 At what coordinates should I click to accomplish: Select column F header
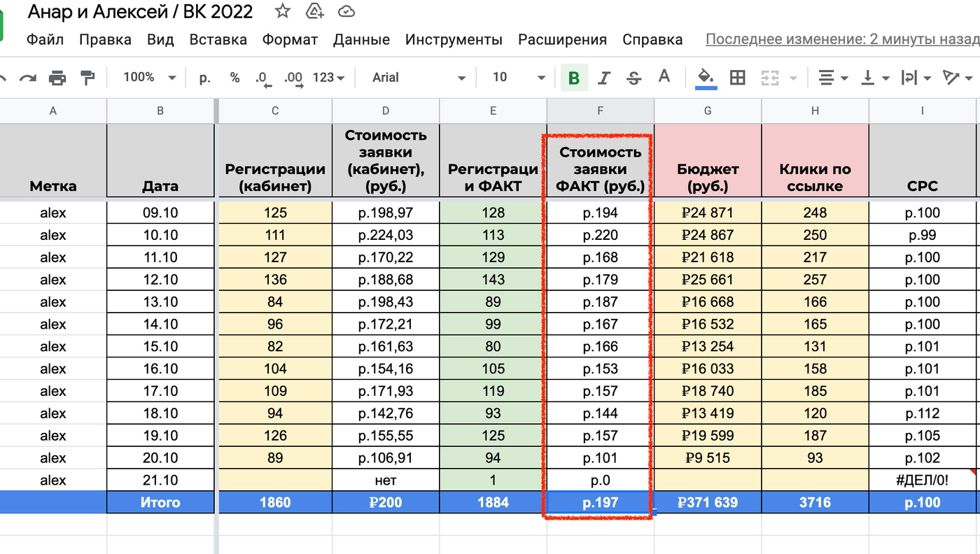click(600, 111)
